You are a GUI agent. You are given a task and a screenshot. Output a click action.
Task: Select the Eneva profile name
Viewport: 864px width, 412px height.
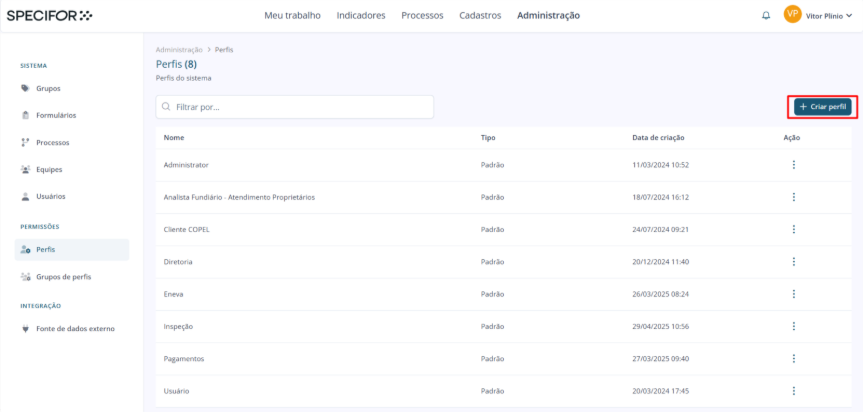click(x=174, y=294)
